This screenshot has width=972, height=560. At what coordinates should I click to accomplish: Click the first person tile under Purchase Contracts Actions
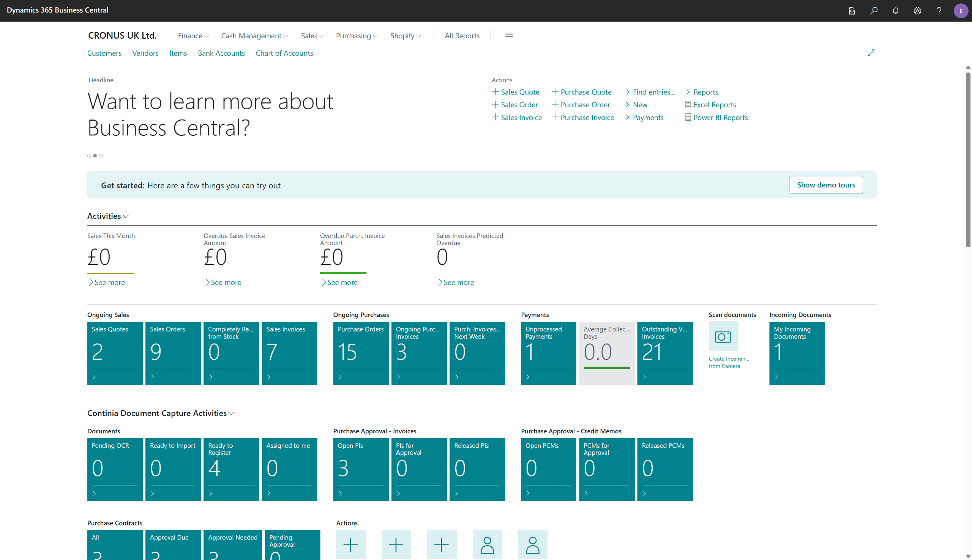coord(487,544)
